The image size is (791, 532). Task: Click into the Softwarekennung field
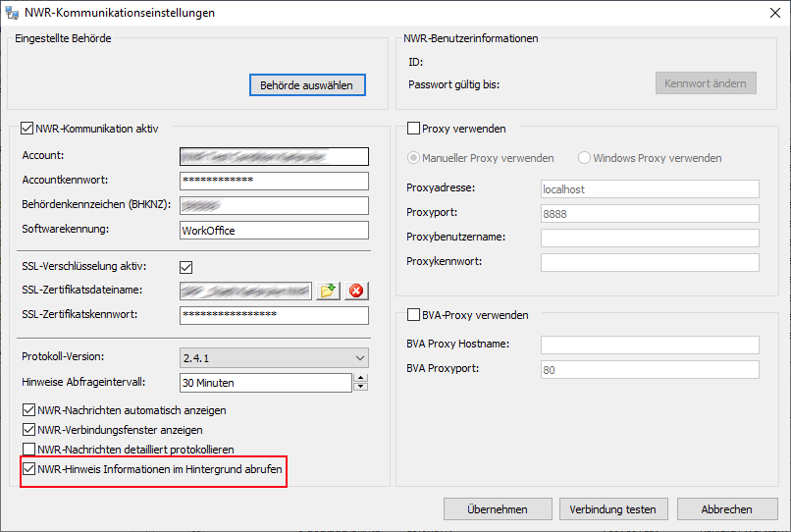tap(274, 231)
